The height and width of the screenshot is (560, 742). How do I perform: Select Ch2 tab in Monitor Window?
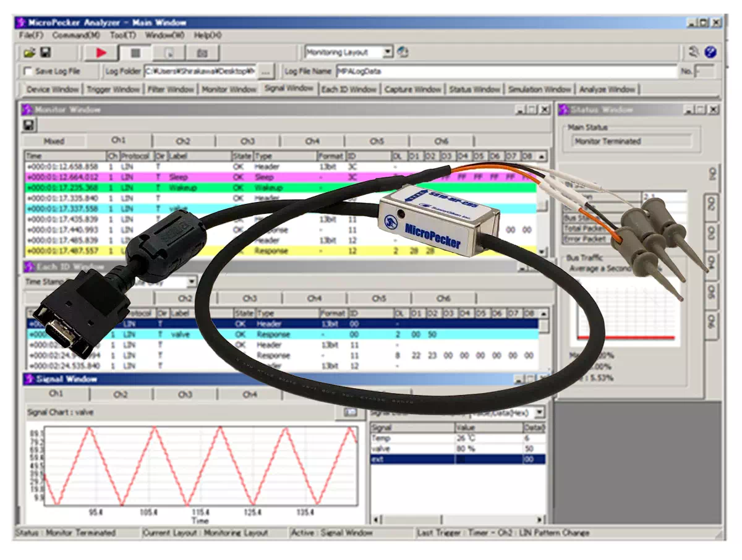tap(184, 141)
